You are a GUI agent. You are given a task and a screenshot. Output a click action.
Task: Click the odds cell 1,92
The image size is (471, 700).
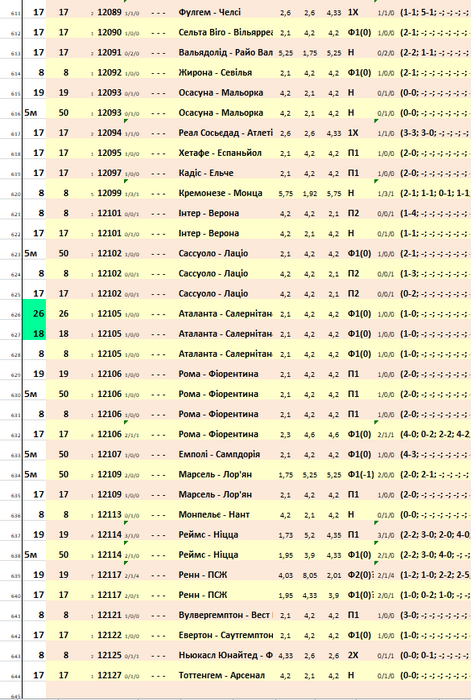point(309,193)
